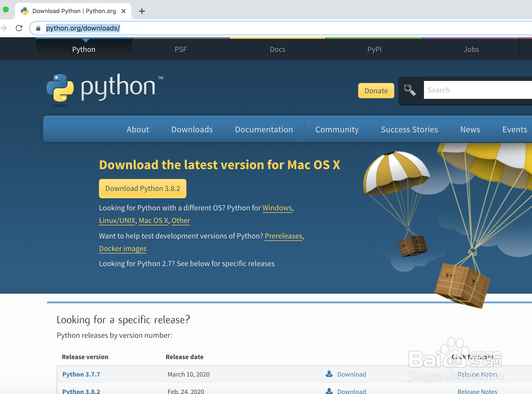
Task: Switch to the PyPI top tab
Action: (x=374, y=49)
